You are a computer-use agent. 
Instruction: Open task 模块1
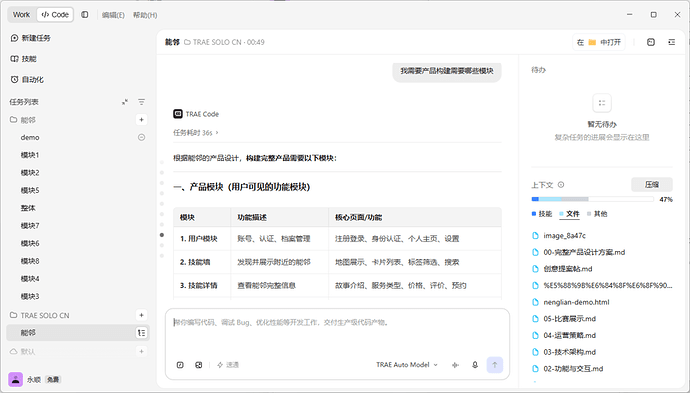click(30, 155)
